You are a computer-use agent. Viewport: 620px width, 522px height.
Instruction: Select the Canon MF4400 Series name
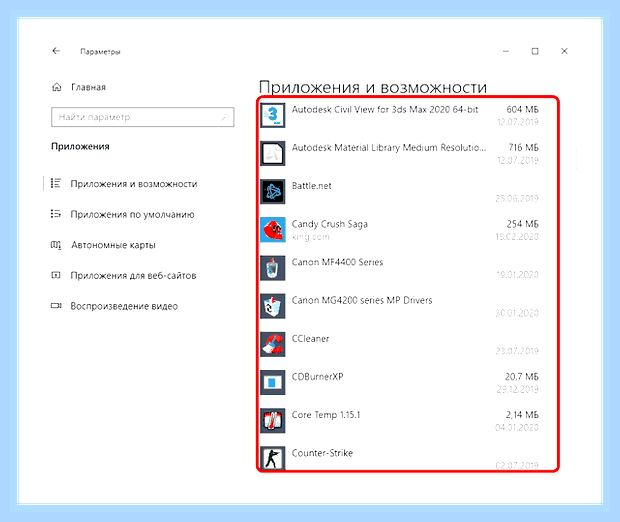[337, 262]
